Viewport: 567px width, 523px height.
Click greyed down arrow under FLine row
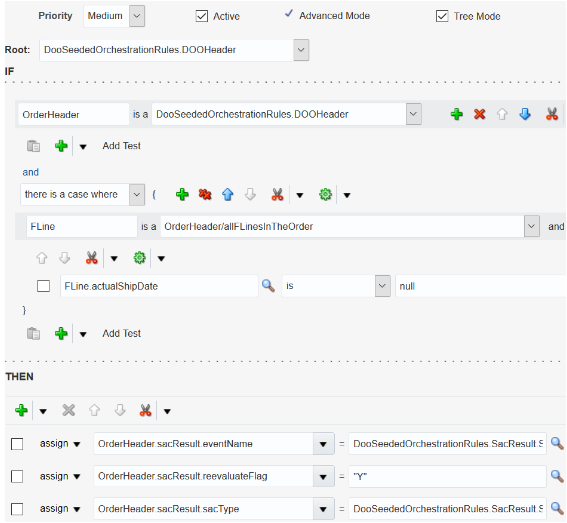point(64,258)
